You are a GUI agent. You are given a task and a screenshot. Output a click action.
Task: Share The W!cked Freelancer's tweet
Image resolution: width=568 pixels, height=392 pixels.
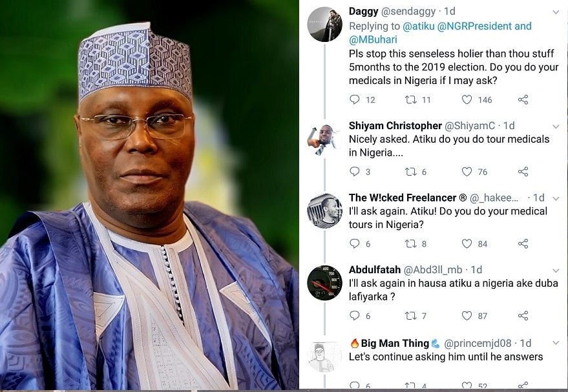[x=523, y=243]
